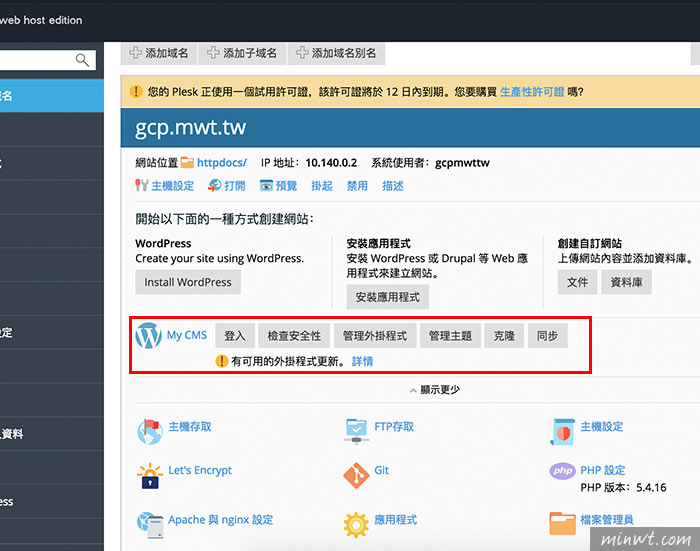Click the search magnifier icon in sidebar

[x=83, y=60]
